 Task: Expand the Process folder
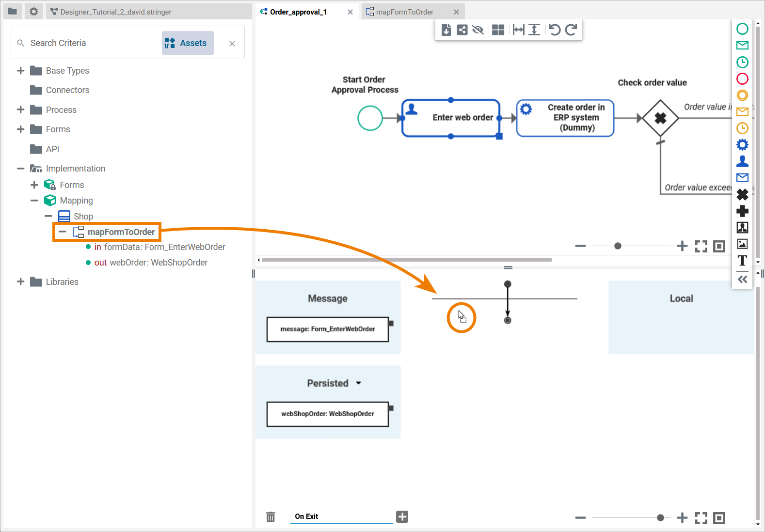click(x=20, y=110)
